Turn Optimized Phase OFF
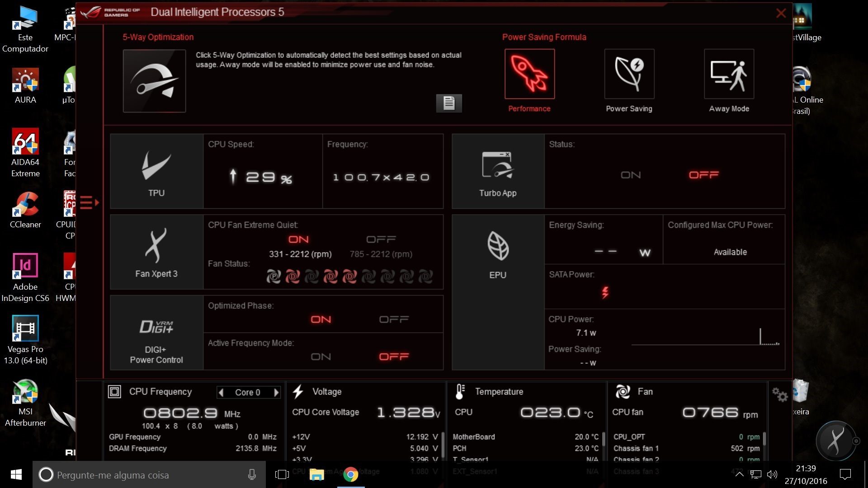 tap(394, 319)
